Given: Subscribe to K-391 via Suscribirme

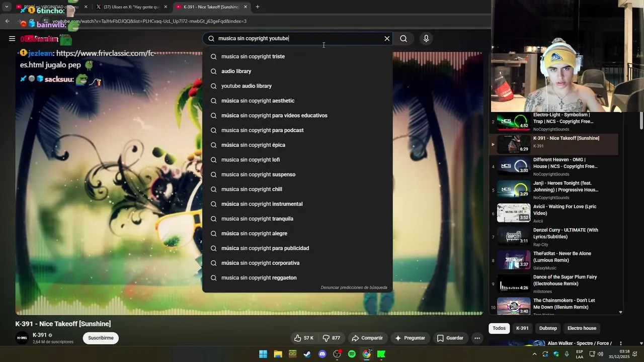Looking at the screenshot, I should 101,338.
